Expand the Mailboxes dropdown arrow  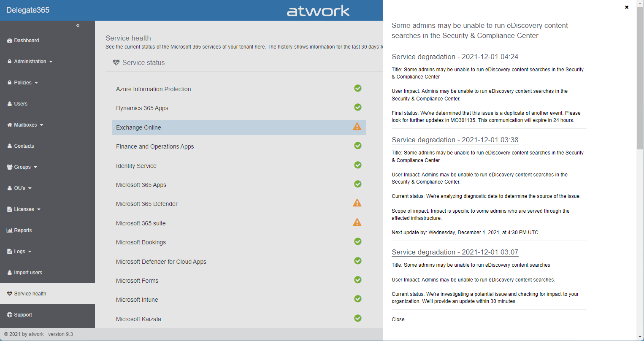42,125
